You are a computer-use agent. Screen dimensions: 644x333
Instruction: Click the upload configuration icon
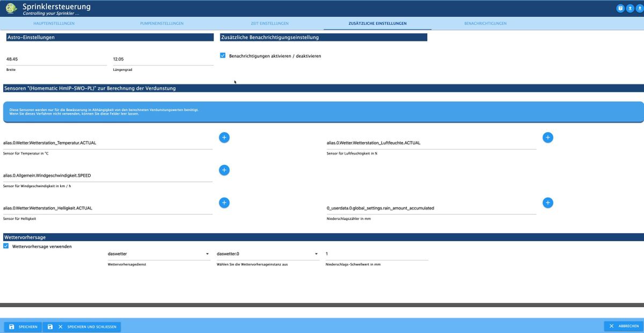630,8
